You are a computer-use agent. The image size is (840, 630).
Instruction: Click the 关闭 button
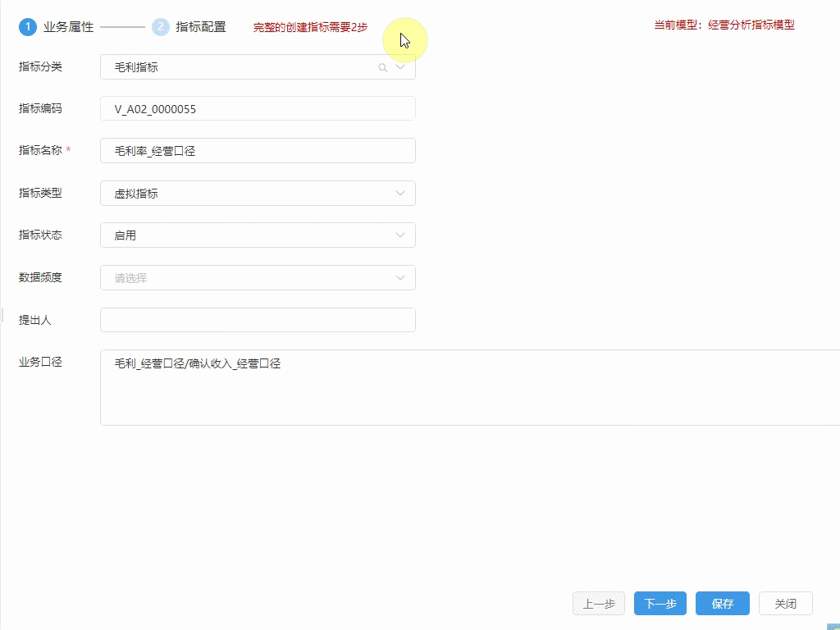point(785,603)
